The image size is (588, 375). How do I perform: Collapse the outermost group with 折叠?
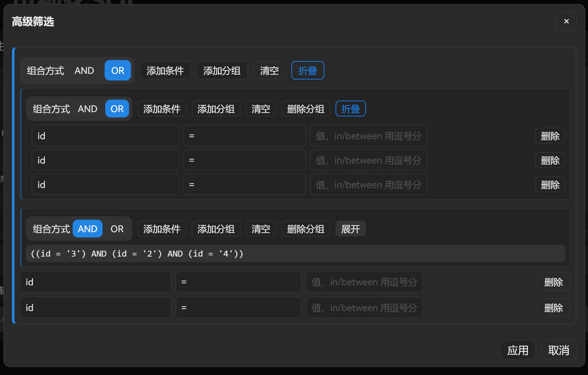[x=308, y=71]
